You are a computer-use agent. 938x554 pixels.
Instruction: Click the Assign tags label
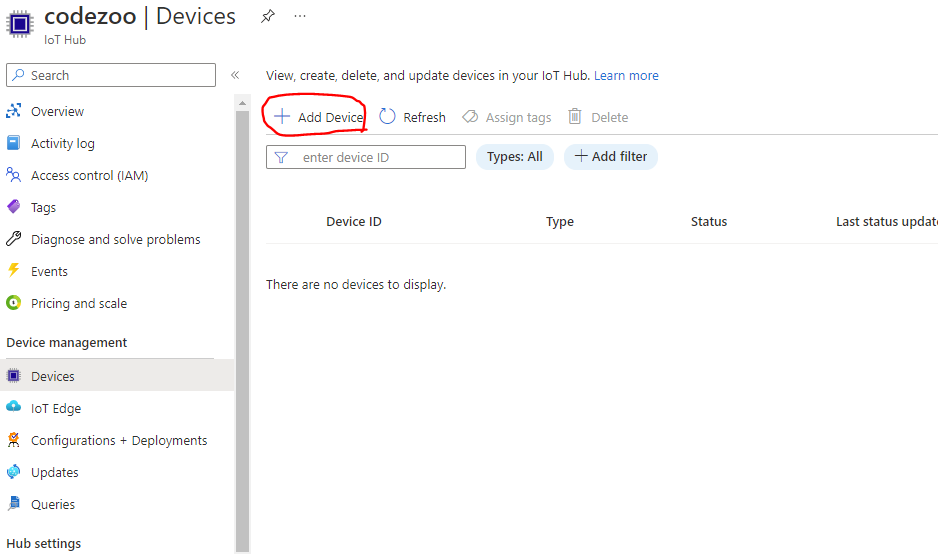point(518,118)
